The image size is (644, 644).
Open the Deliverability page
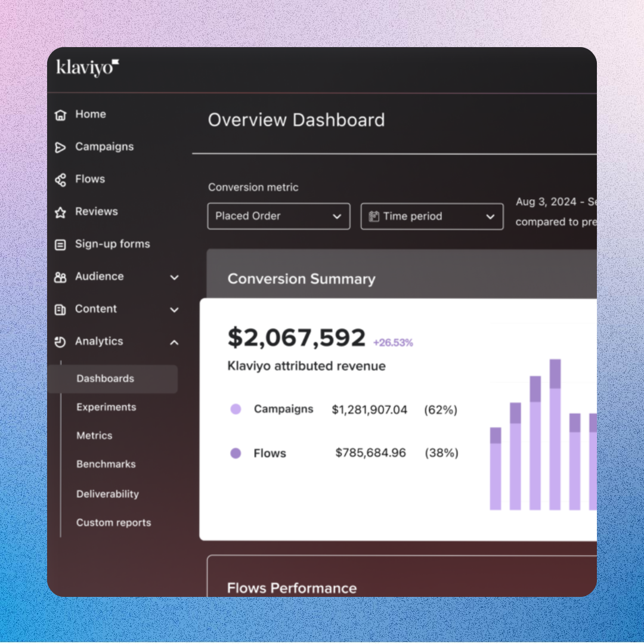pos(107,494)
